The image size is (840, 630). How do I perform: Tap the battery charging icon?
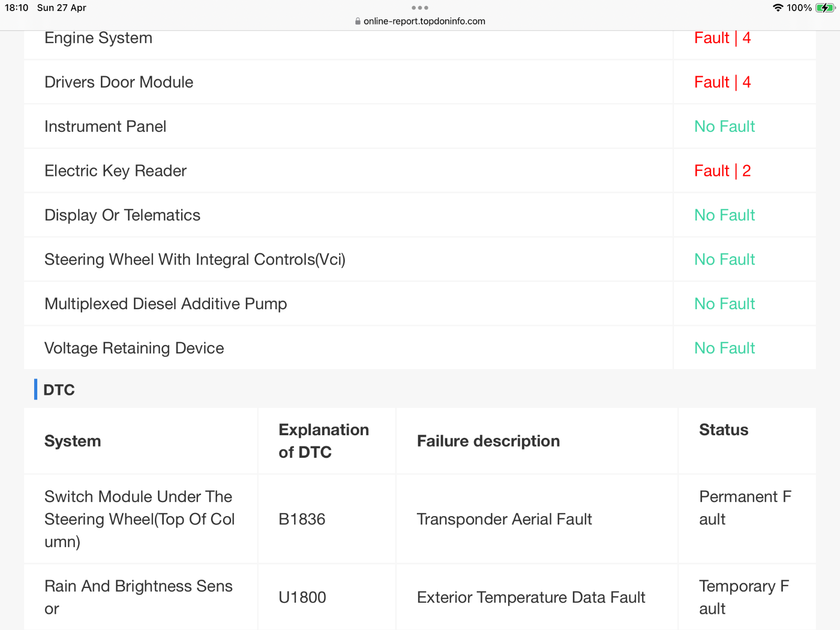point(826,8)
